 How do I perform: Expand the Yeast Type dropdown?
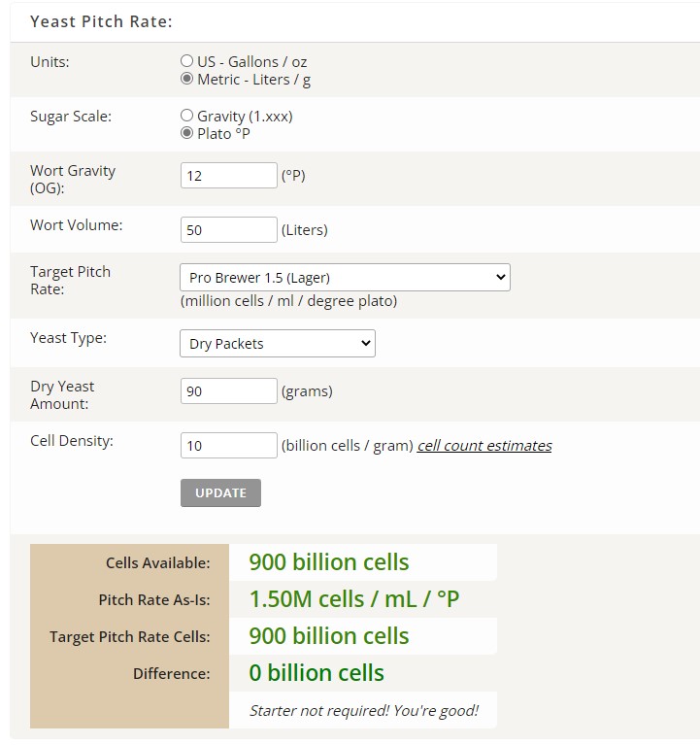[x=278, y=343]
